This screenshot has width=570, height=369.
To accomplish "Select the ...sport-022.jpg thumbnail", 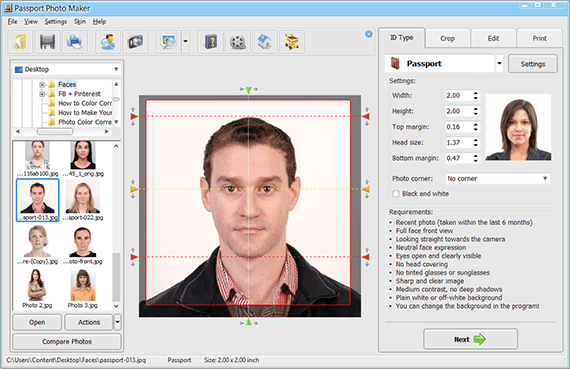I will (83, 200).
